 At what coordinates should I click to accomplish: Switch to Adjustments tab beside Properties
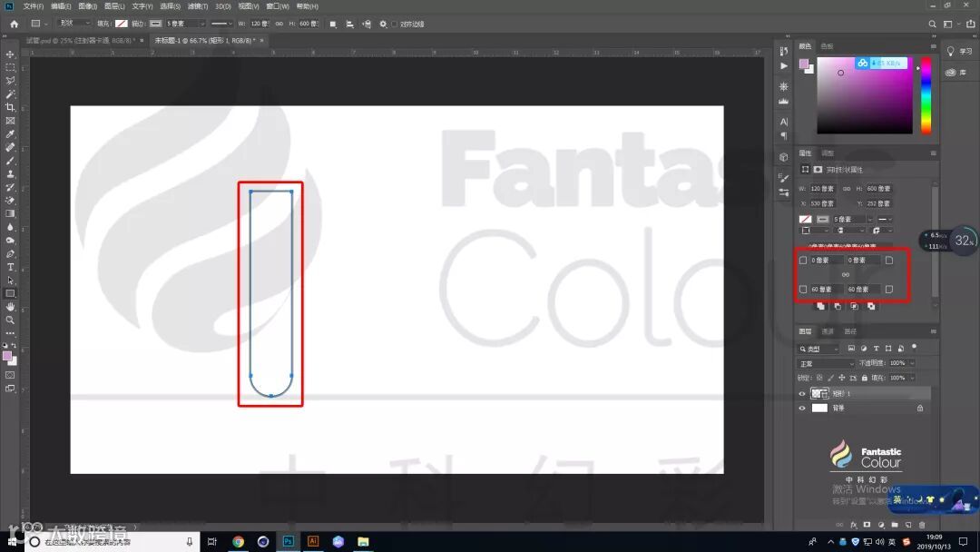pos(828,153)
